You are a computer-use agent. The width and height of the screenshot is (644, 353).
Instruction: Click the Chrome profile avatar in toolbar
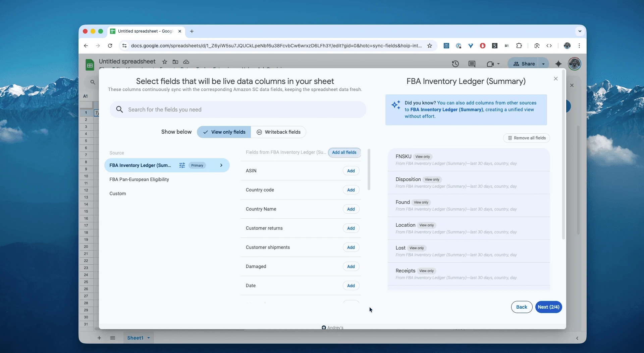click(567, 46)
